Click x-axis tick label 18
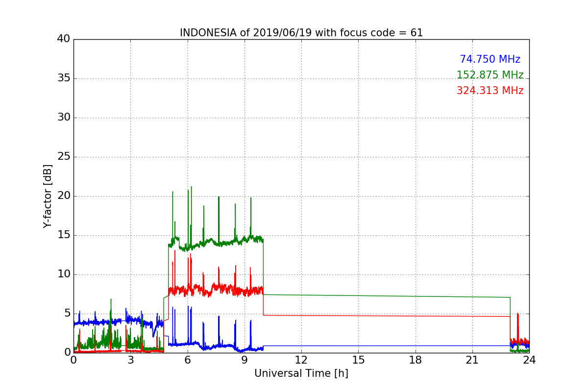 415,360
